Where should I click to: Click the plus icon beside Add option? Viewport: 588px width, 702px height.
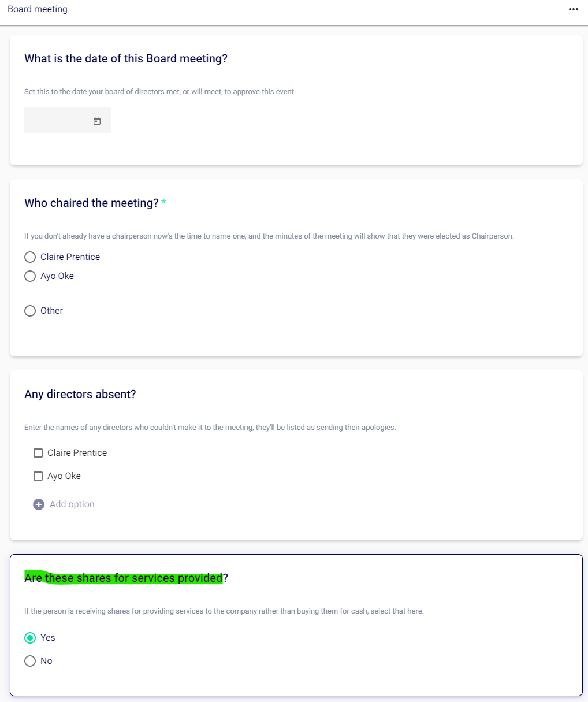coord(39,504)
